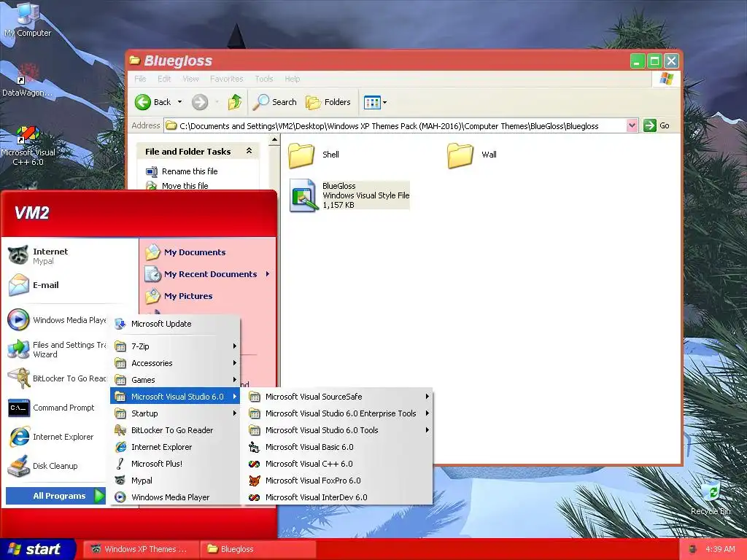Expand the Accessories submenu

click(175, 363)
